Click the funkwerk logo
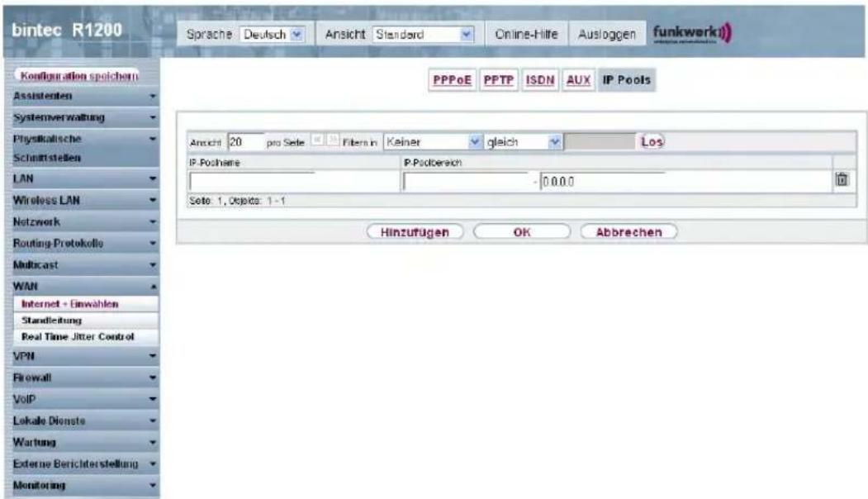Screen dimensions: 868x499 coord(692,33)
